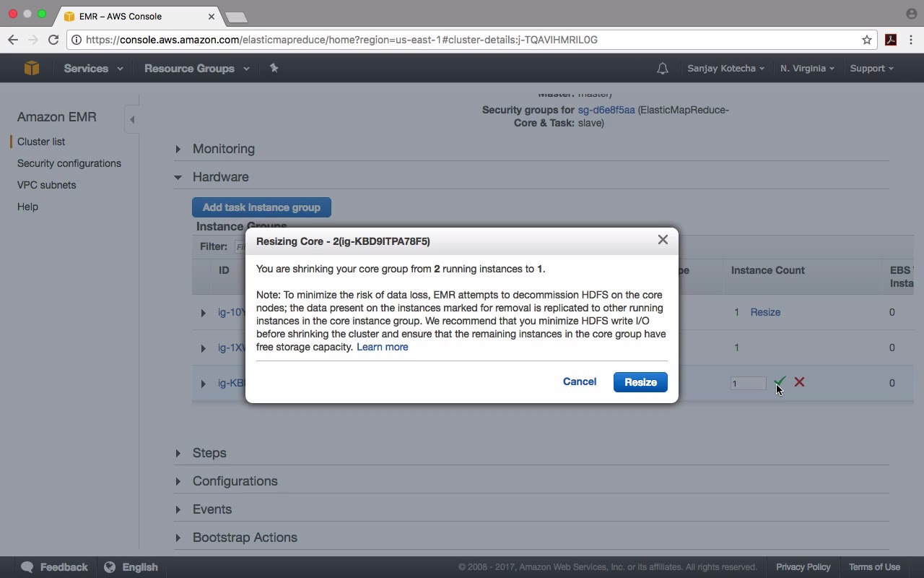Open the N. Virginia region dropdown

point(807,68)
